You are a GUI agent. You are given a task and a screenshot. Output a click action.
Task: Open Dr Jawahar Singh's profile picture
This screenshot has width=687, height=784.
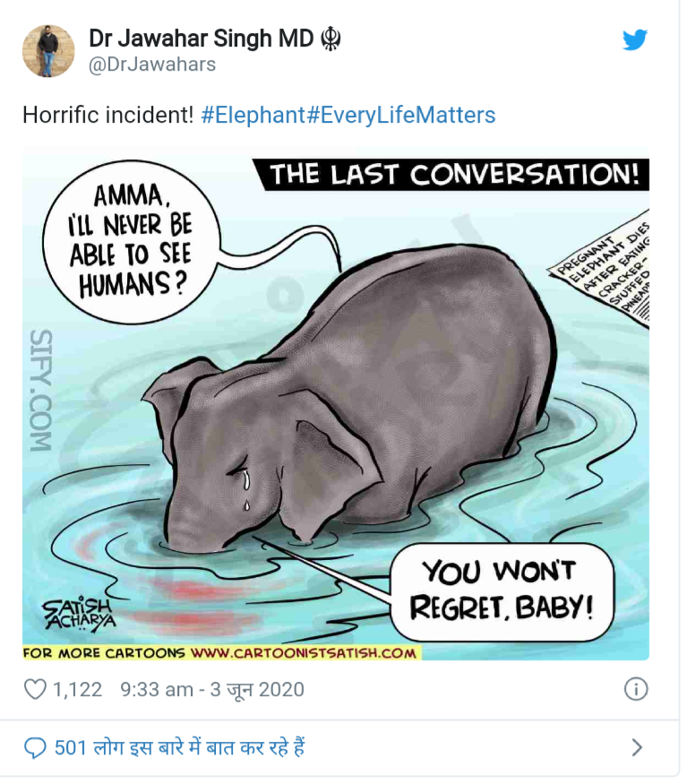coord(48,51)
